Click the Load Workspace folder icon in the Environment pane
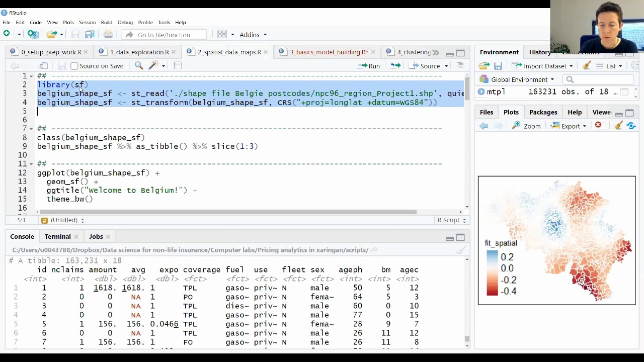Screen dimensions: 644x362 pyautogui.click(x=484, y=66)
